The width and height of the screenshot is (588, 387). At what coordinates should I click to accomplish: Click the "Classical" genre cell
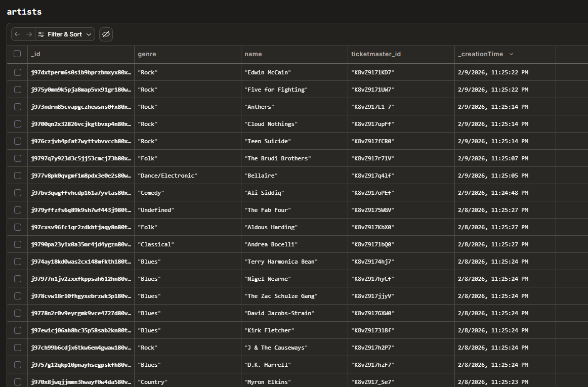(188, 244)
